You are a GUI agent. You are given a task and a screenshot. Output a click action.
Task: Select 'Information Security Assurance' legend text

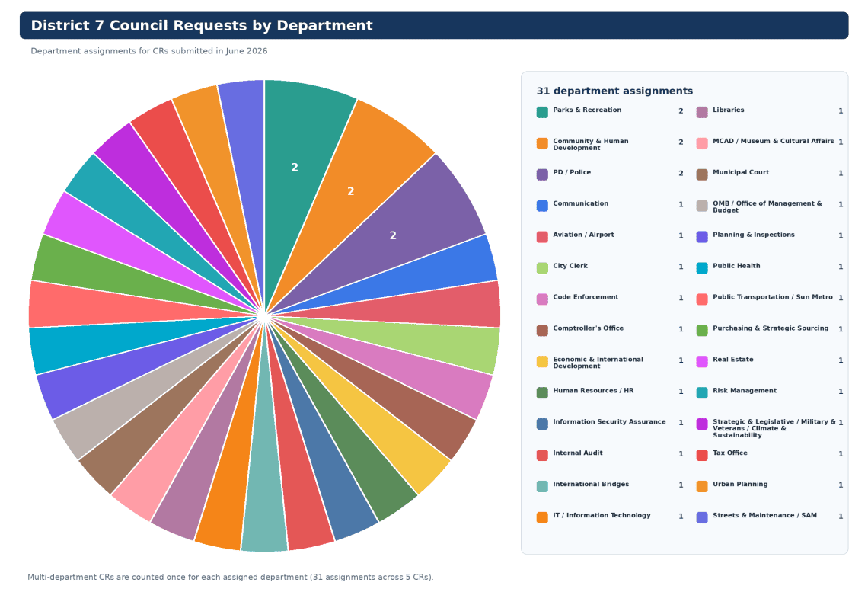pos(609,421)
